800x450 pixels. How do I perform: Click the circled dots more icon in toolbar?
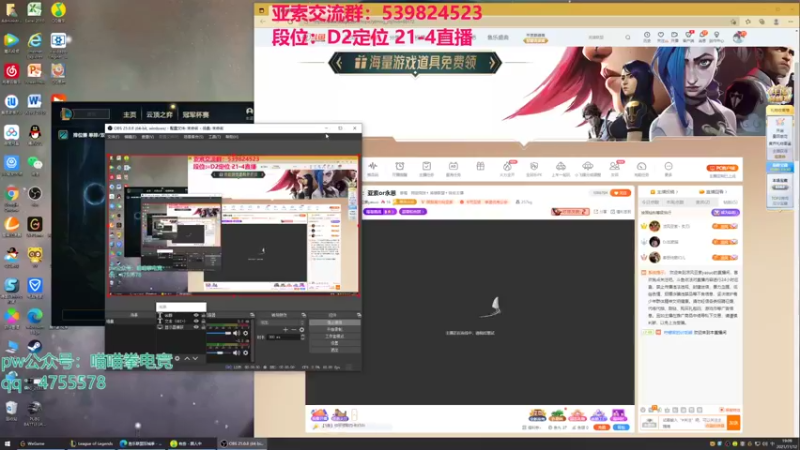click(x=668, y=166)
